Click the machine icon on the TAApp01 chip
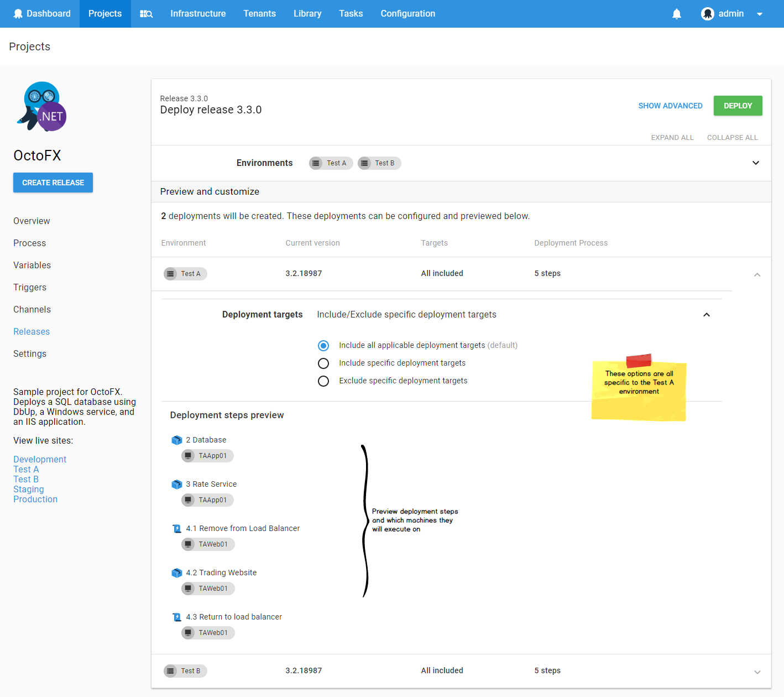 pyautogui.click(x=189, y=455)
